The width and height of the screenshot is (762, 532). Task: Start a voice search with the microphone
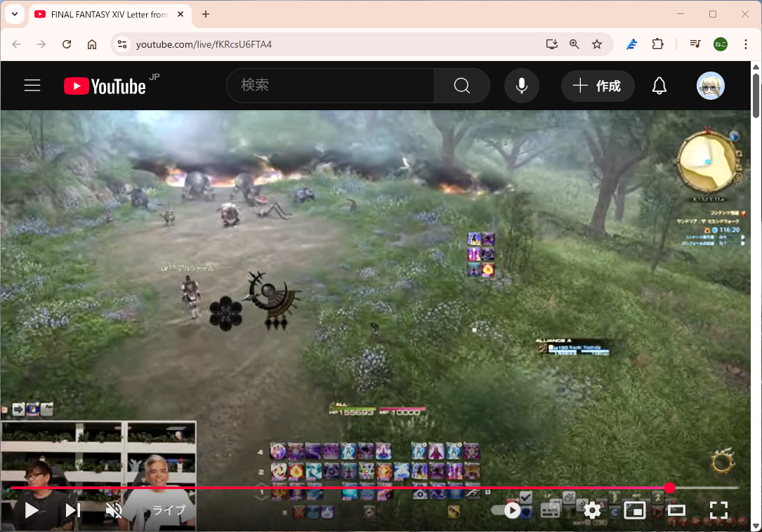click(x=521, y=86)
